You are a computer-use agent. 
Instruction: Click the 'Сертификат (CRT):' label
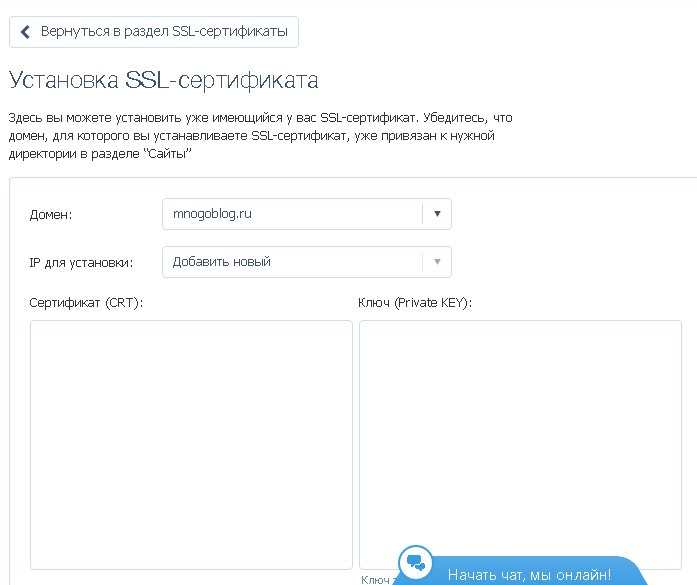pos(86,302)
